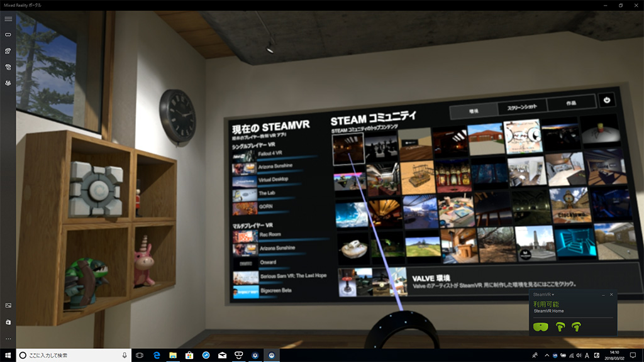
Task: Click the Steam taskbar icon
Action: pyautogui.click(x=255, y=356)
